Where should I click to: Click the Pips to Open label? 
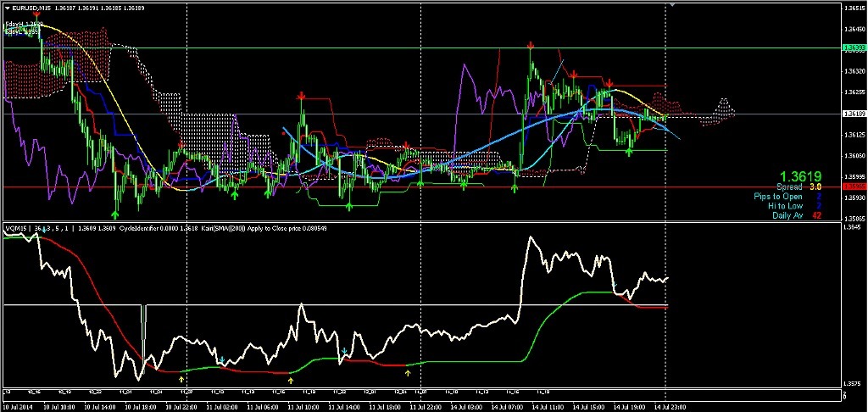point(778,197)
